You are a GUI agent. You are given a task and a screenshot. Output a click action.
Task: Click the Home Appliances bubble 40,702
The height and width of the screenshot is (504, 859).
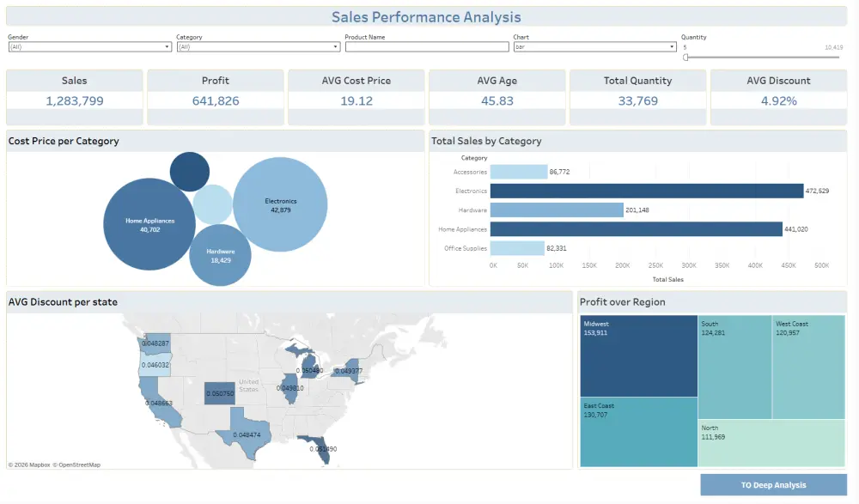(x=149, y=224)
